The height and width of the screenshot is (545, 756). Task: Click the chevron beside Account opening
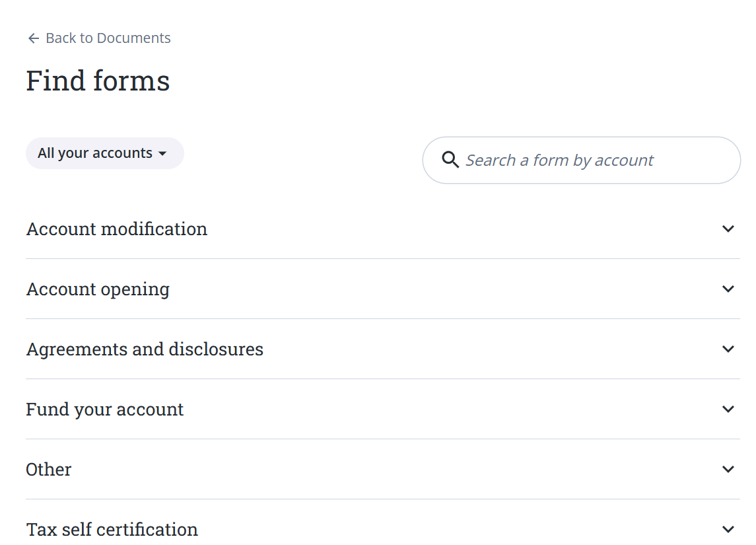[x=728, y=289]
